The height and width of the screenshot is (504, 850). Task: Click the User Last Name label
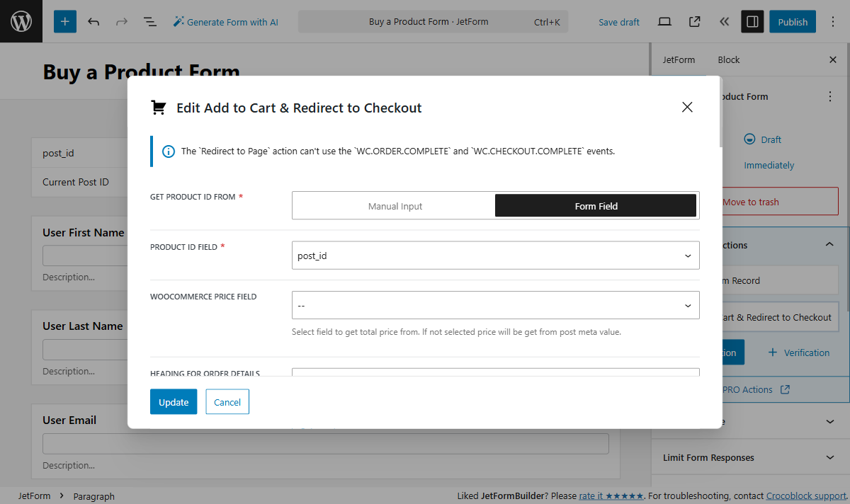[83, 326]
